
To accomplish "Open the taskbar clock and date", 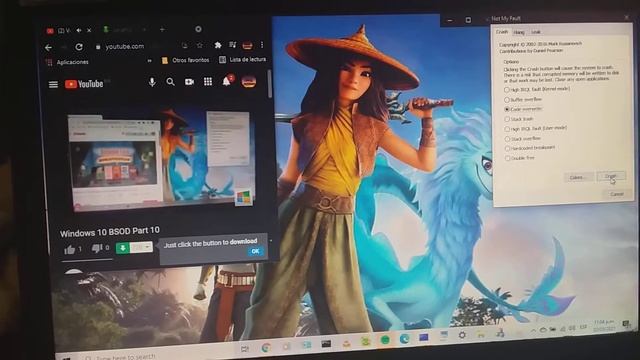I will click(x=604, y=325).
